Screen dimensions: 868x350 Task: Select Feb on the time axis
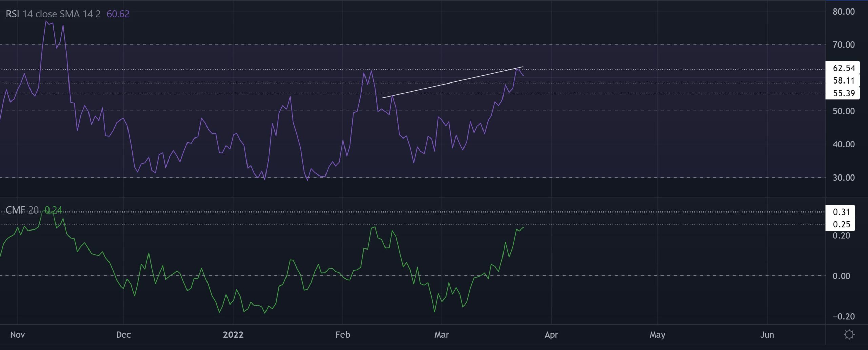[x=343, y=335]
